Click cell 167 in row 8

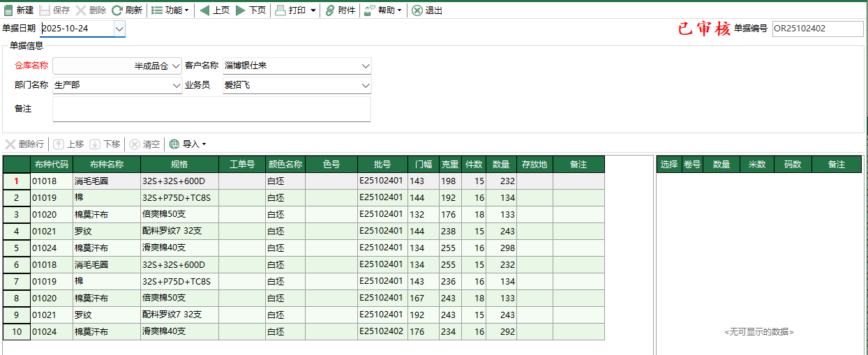(424, 299)
